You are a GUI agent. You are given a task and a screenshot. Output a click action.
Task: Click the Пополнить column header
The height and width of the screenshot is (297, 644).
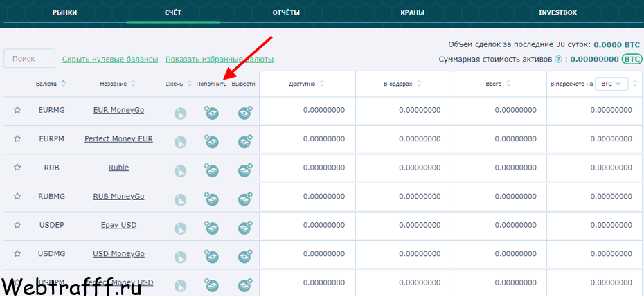[x=211, y=84]
